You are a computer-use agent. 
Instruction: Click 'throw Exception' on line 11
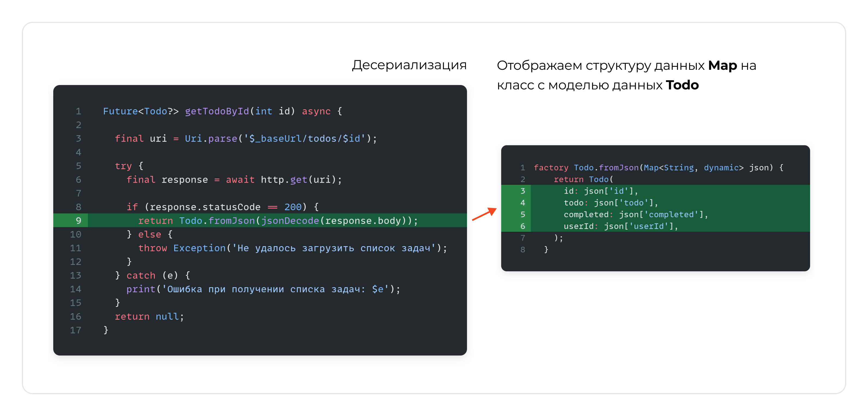pyautogui.click(x=182, y=248)
